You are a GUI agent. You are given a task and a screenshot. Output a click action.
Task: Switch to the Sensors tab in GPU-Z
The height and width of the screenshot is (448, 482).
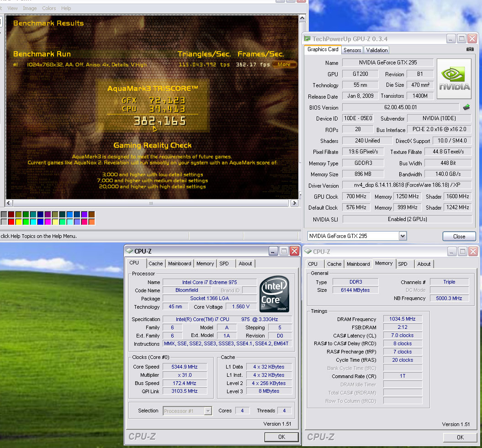coord(352,50)
